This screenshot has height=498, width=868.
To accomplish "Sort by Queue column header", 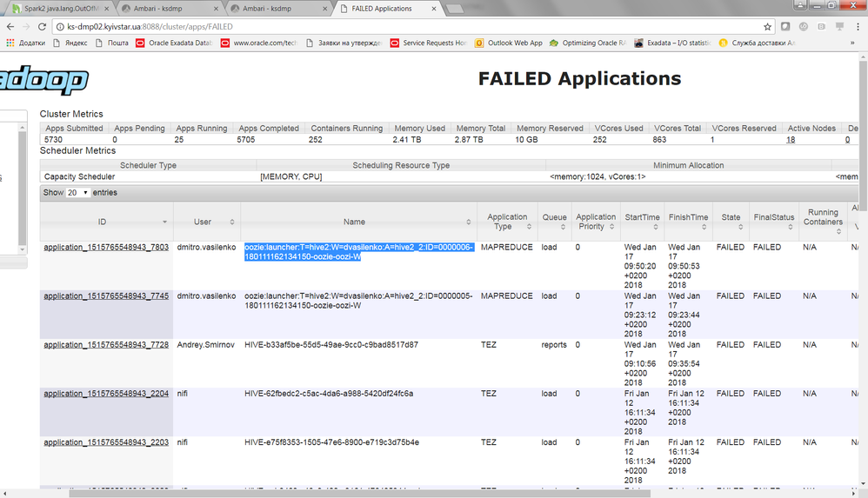I will (x=555, y=222).
